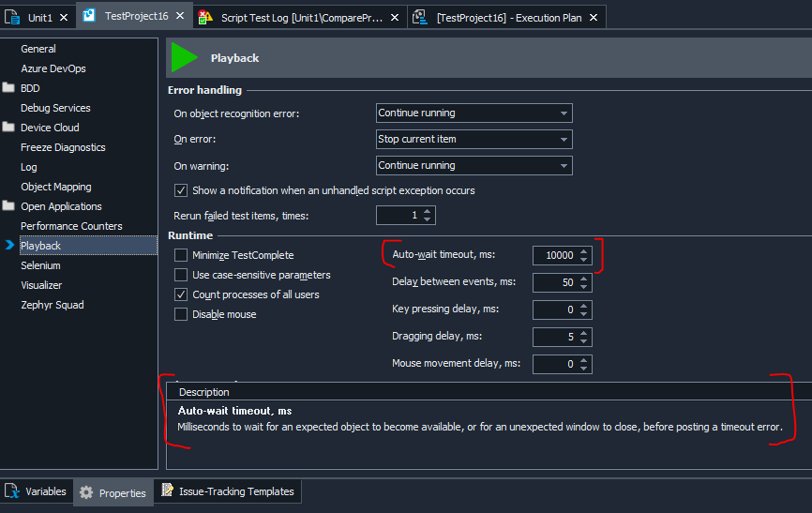Screen dimensions: 812x513
Task: Open Freeze Diagnostics settings
Action: point(63,147)
